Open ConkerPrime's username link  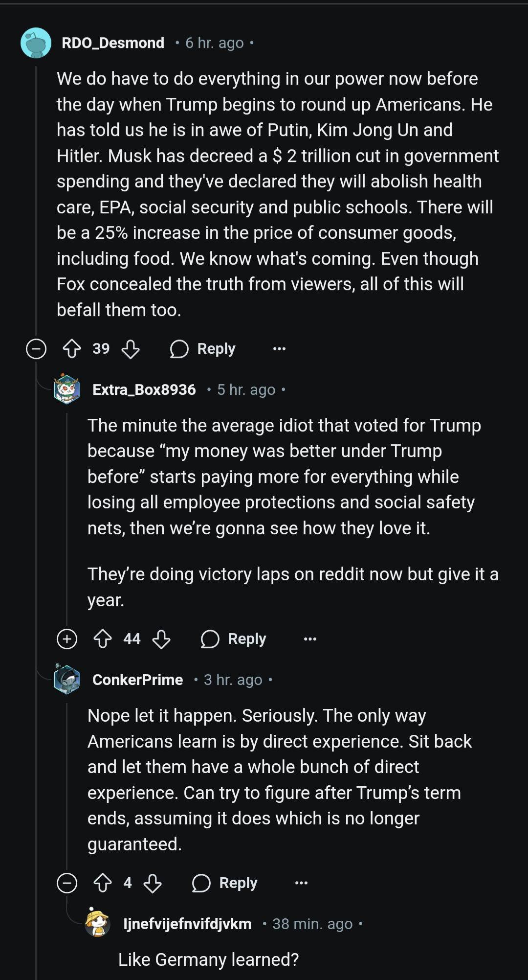point(138,680)
